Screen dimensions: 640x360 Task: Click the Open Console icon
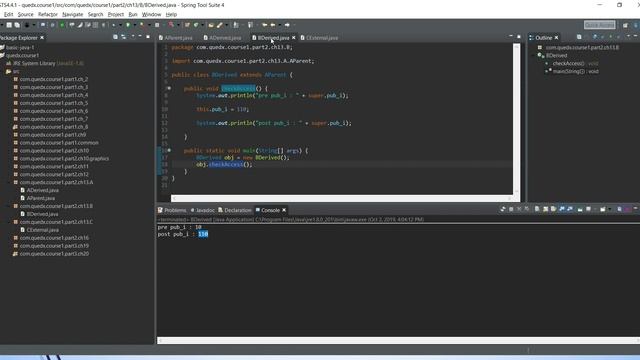click(x=602, y=209)
